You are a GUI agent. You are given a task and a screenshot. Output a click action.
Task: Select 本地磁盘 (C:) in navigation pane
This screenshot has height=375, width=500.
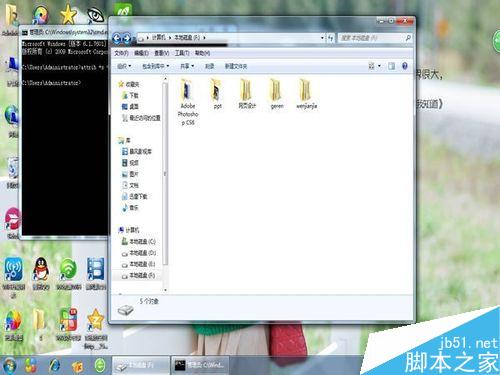tap(139, 241)
